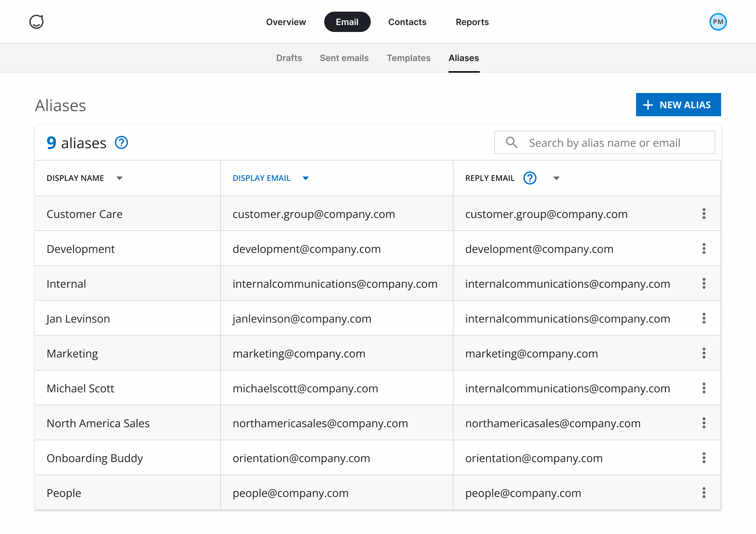
Task: Switch to the Contacts section
Action: point(407,22)
